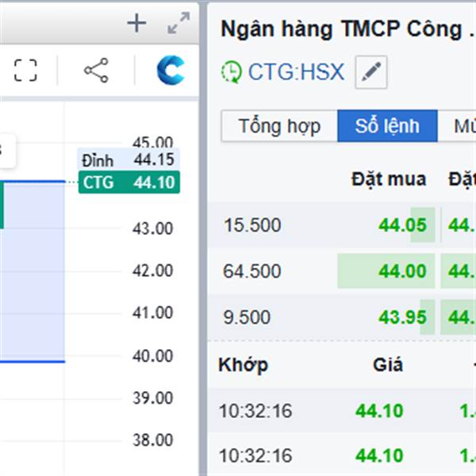The height and width of the screenshot is (476, 476).
Task: Click 39.00 on the price axis
Action: pyautogui.click(x=152, y=397)
